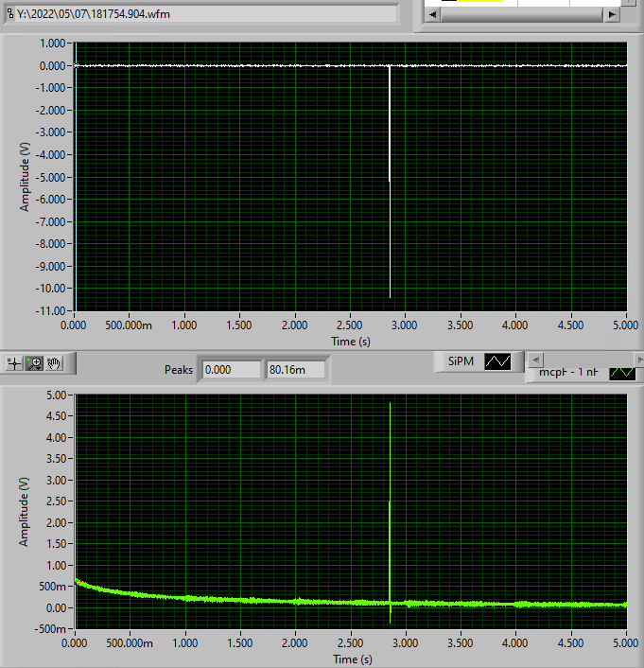Click the Time (s) label under the green-trace graph
Image resolution: width=644 pixels, height=668 pixels.
click(353, 659)
